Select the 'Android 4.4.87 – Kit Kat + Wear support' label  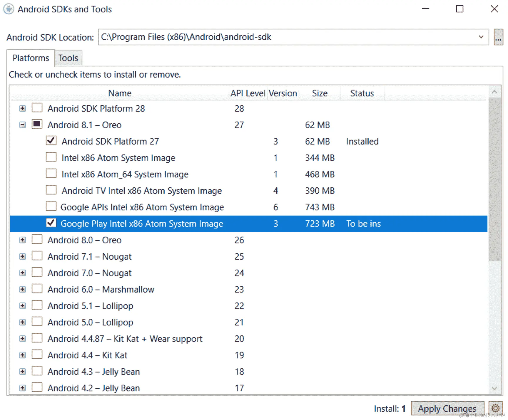(x=125, y=339)
